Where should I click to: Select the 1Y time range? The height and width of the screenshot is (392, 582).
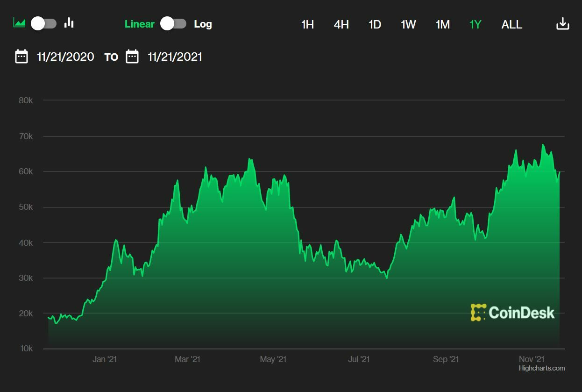[475, 25]
